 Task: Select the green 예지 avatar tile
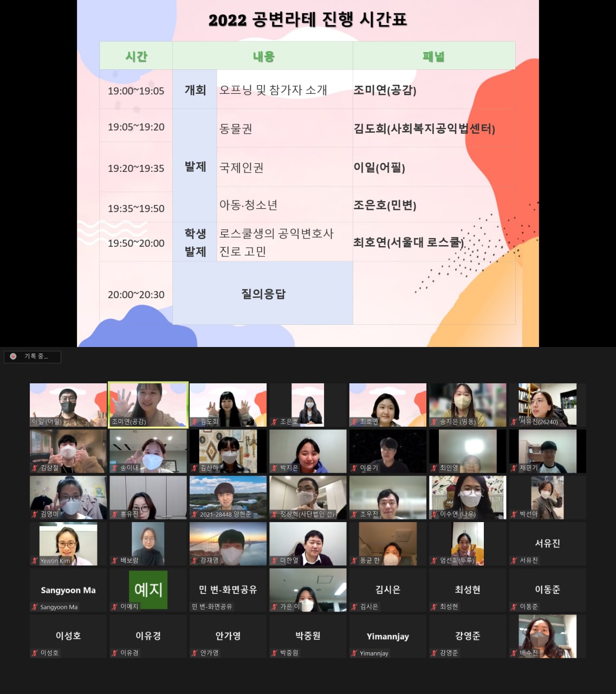(148, 589)
